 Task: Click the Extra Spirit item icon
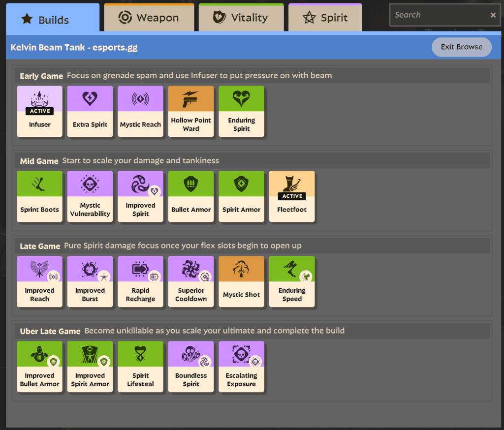tap(90, 111)
